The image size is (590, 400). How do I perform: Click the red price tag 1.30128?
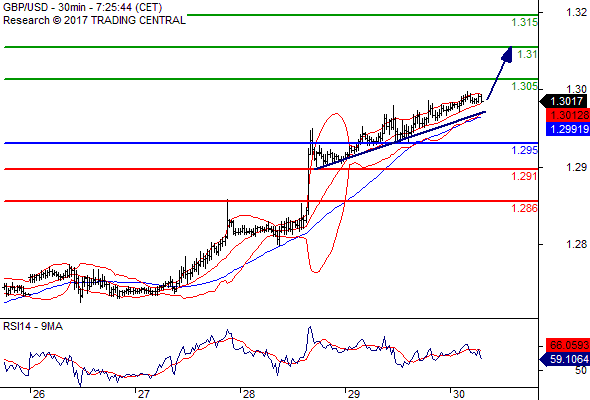click(567, 115)
